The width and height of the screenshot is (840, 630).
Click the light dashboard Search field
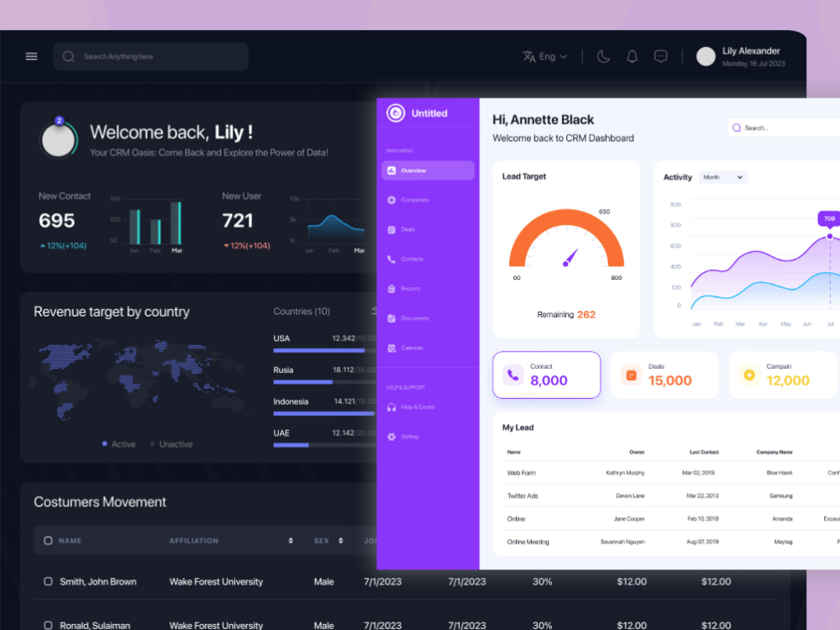tap(783, 128)
